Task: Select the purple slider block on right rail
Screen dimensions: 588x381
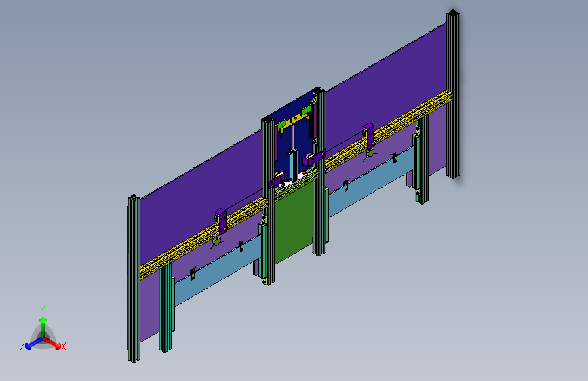Action: click(x=370, y=136)
